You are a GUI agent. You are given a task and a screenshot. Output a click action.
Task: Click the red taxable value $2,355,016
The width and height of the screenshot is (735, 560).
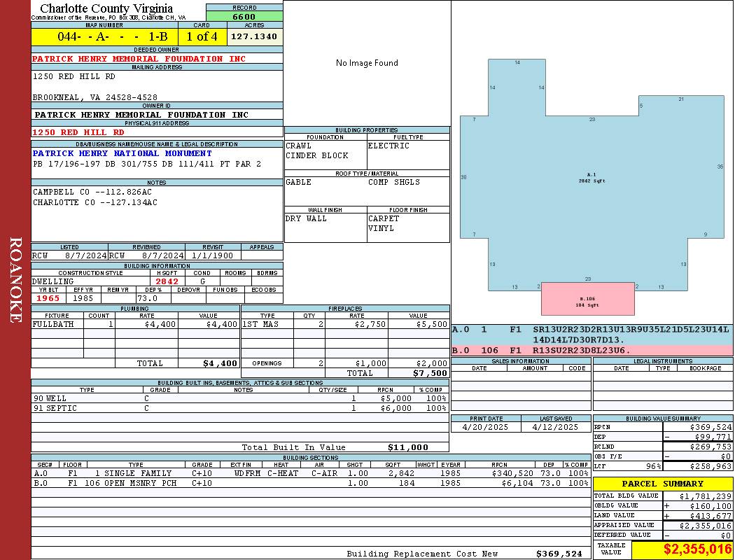click(697, 549)
